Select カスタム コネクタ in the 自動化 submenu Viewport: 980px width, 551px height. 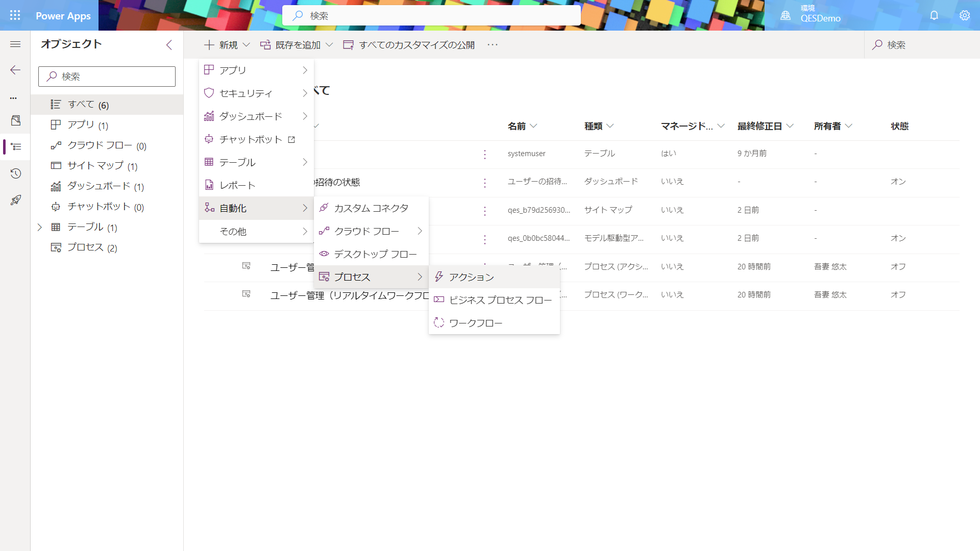pos(371,208)
